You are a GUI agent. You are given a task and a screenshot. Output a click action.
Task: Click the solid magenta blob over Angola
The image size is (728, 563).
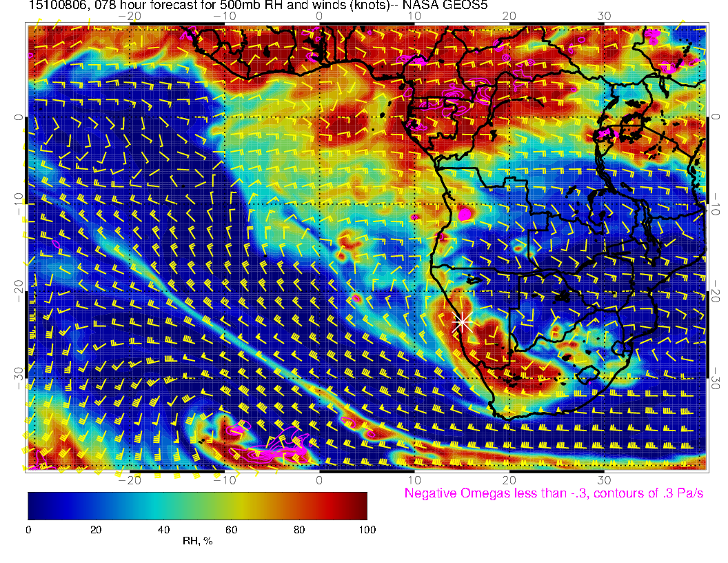tap(465, 213)
